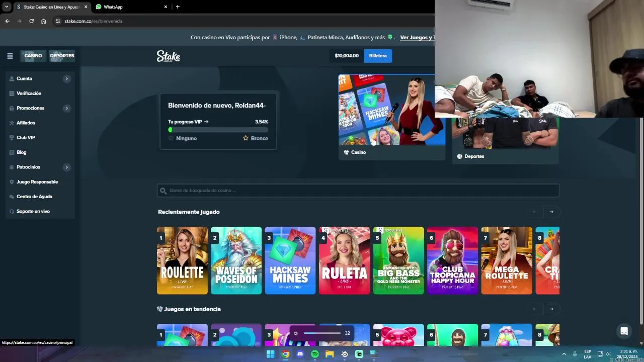The height and width of the screenshot is (362, 644).
Task: Open Big Bass game thumbnail
Action: pos(398,260)
